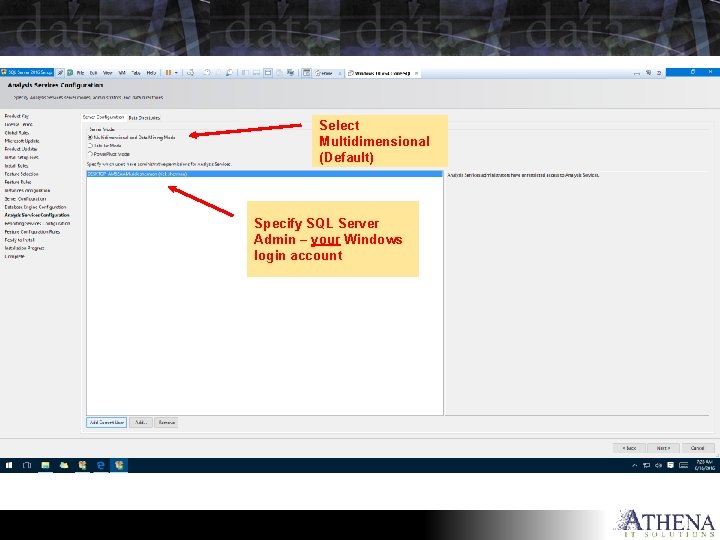Open the View menu
Viewport: 720px width, 540px height.
pos(107,73)
